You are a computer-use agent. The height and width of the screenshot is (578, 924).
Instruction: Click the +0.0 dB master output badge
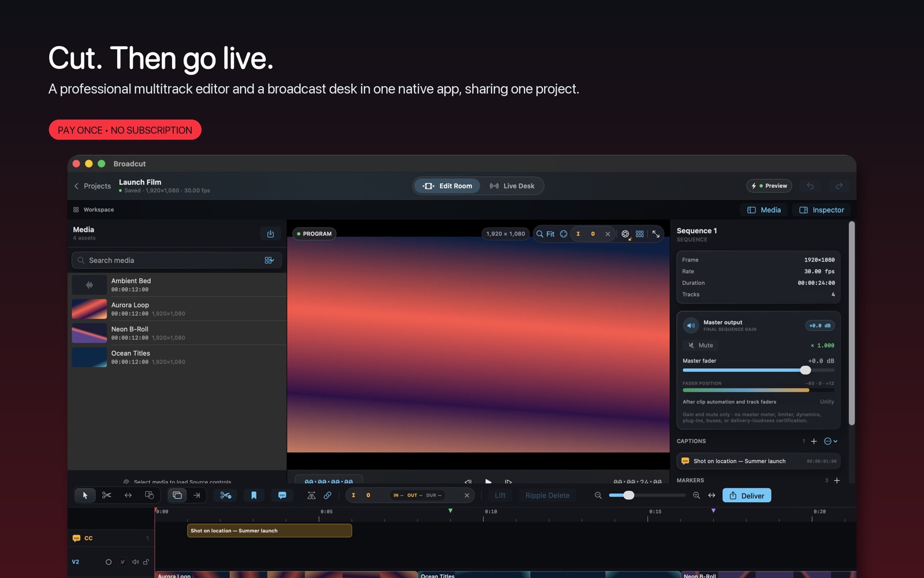click(x=820, y=326)
